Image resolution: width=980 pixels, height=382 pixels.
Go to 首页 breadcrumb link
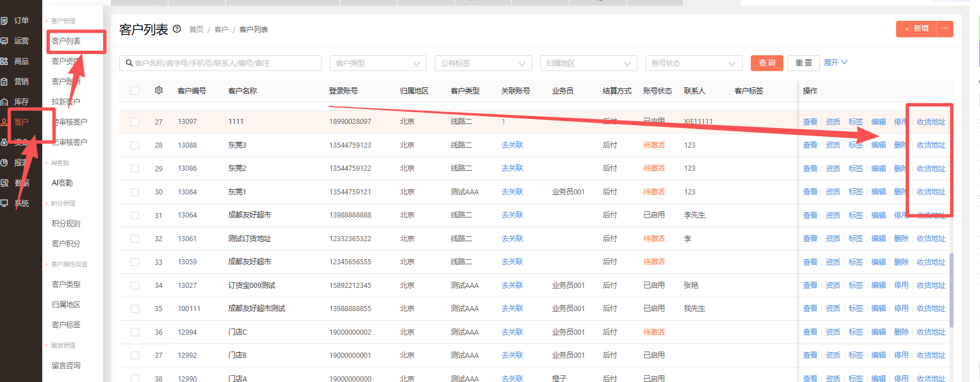coord(197,29)
